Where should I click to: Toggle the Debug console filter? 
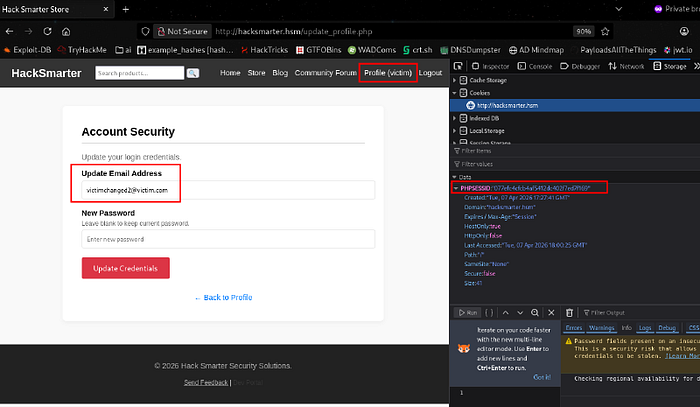(x=667, y=328)
